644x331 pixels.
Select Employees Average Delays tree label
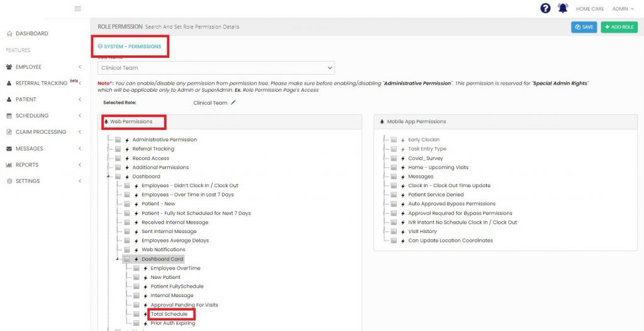point(175,241)
